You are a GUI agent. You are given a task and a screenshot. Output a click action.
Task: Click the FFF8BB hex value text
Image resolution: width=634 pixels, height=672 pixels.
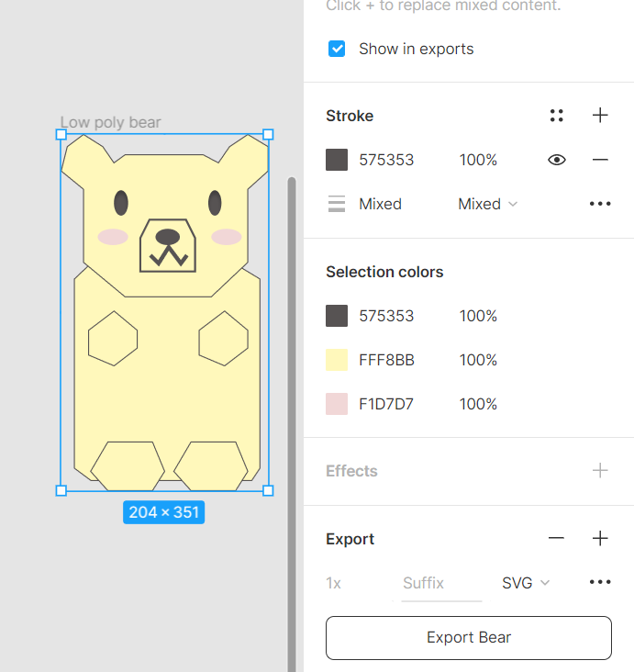pos(387,360)
